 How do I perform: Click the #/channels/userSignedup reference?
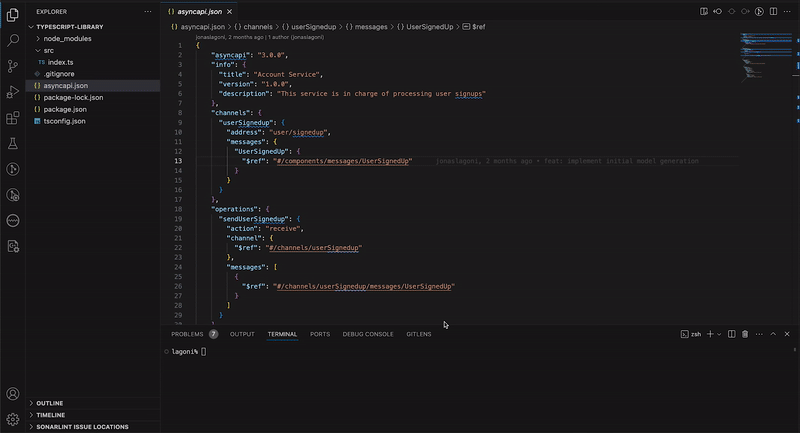pos(314,248)
